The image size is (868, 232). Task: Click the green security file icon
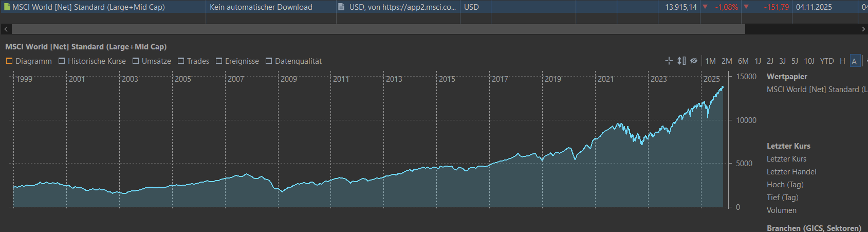tap(7, 7)
